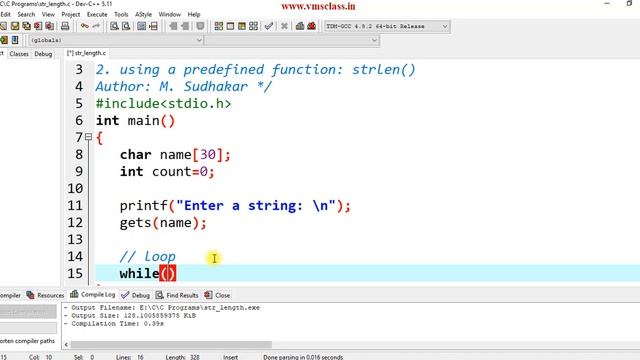Click the compile log horizontal scrollbar

171,344
